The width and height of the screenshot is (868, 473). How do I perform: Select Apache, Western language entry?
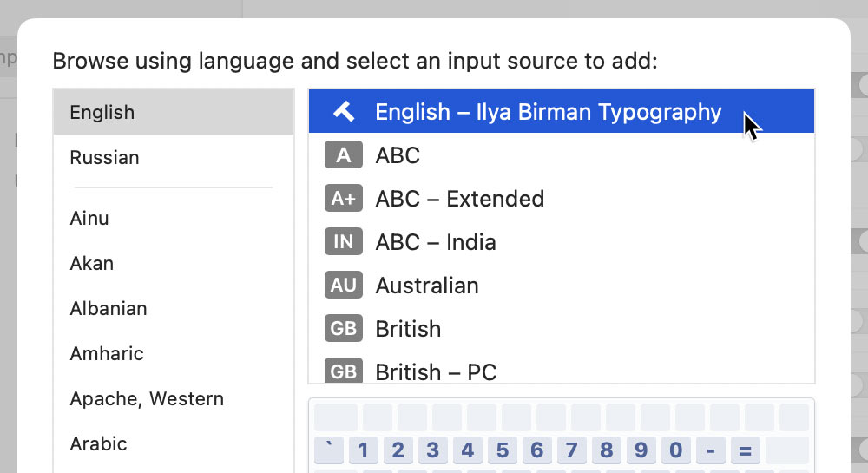(147, 398)
